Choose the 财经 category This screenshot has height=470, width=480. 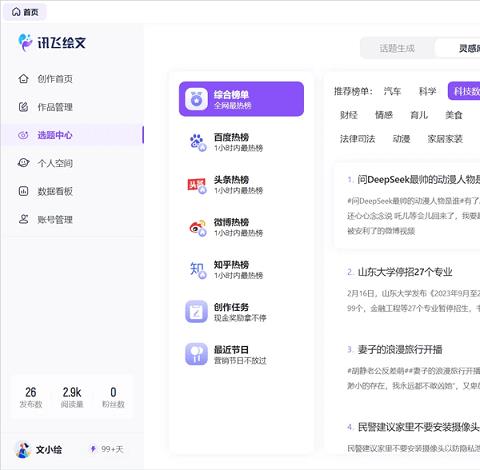[x=349, y=115]
